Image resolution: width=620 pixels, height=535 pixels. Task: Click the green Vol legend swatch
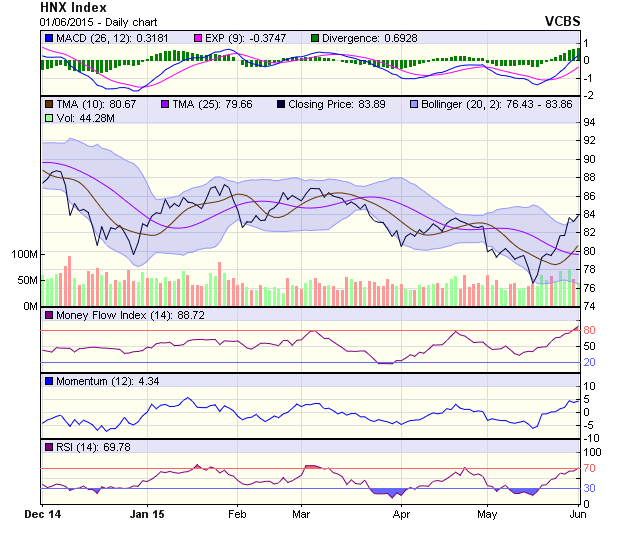click(50, 118)
